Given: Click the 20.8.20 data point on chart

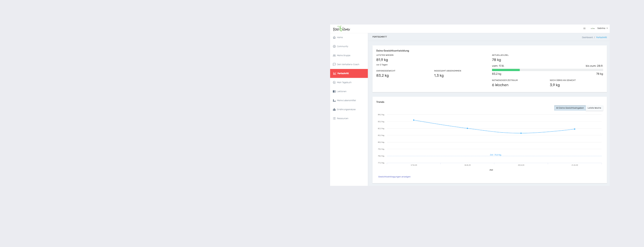Looking at the screenshot, I should coord(521,133).
